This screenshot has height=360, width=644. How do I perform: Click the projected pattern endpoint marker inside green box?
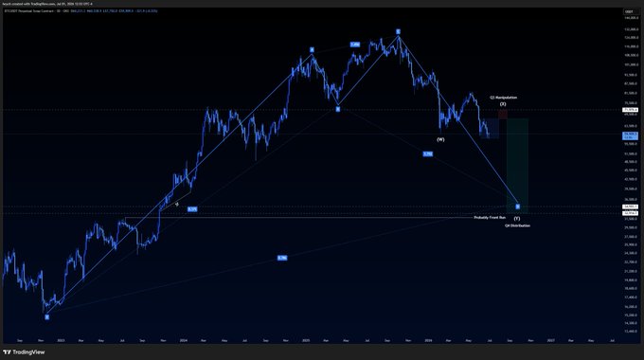(x=517, y=207)
